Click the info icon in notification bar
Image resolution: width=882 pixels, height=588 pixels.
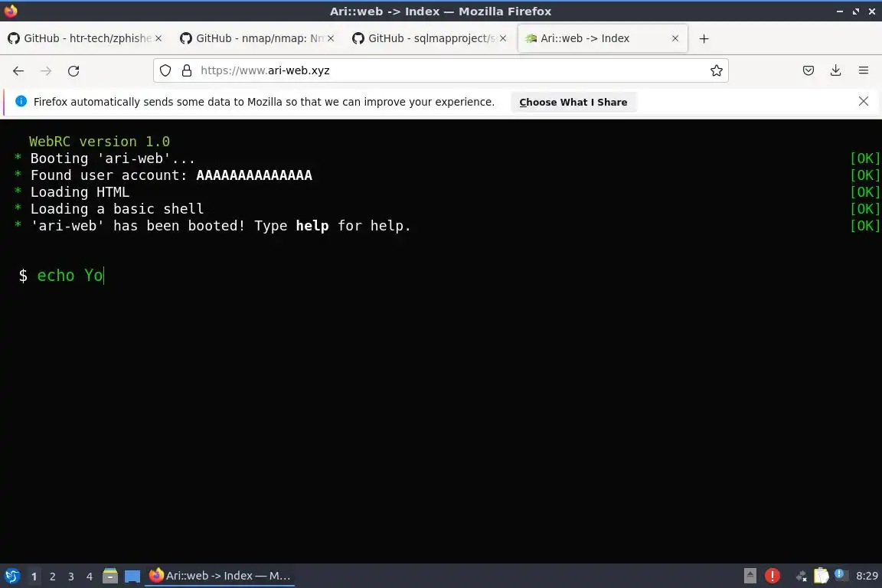[x=21, y=101]
